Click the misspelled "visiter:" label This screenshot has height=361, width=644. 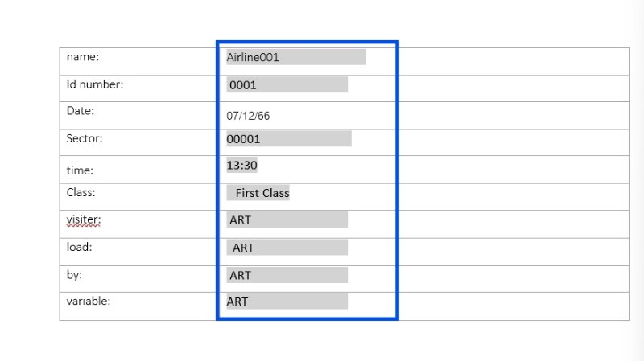tap(84, 219)
